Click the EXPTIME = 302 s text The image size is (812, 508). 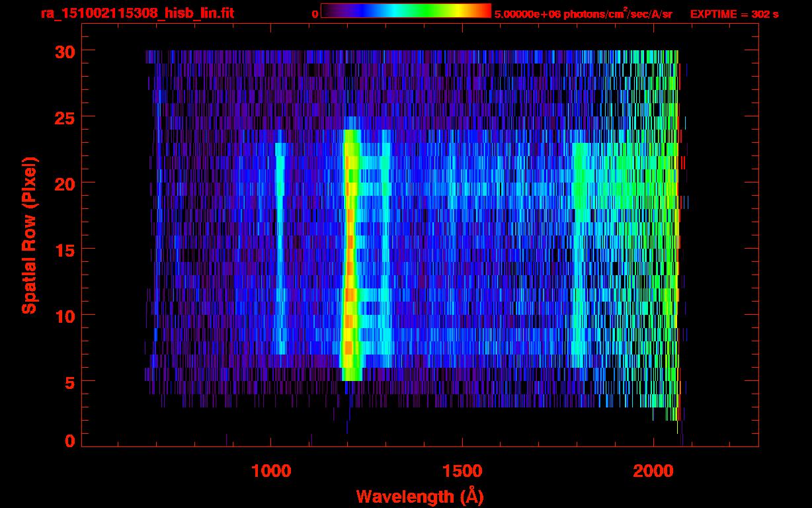734,14
